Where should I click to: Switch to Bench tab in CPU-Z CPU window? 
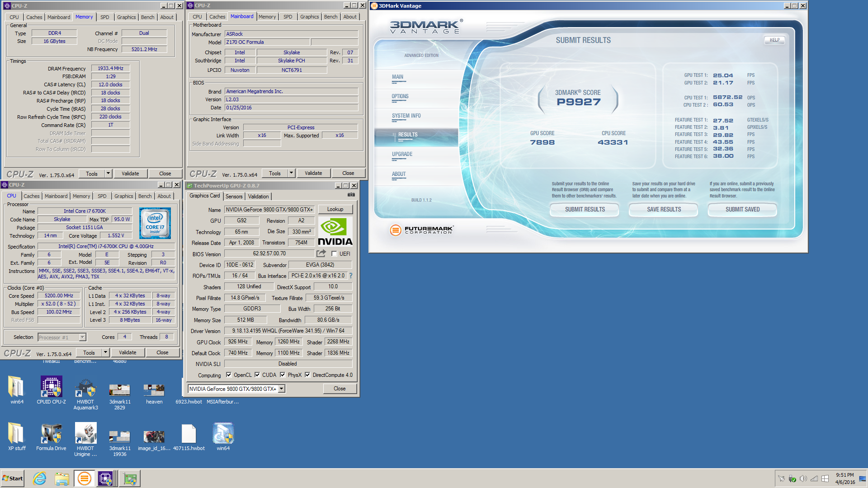pyautogui.click(x=145, y=196)
